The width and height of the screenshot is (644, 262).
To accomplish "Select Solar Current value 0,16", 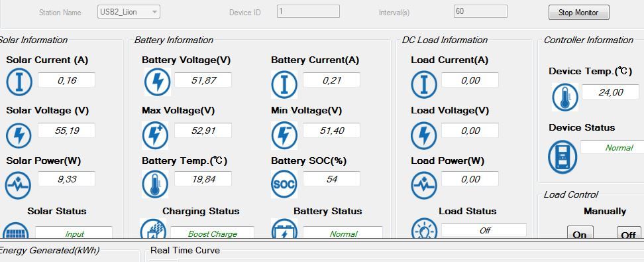I will tap(66, 80).
